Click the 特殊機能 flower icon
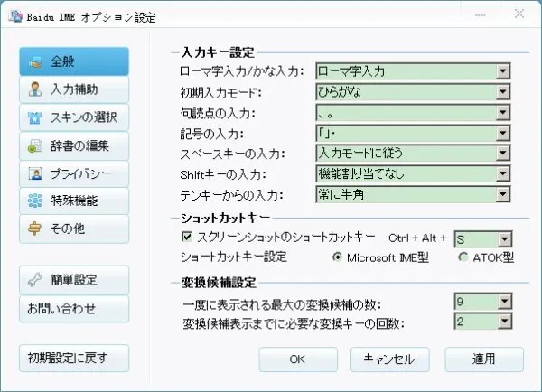542x392 pixels. tap(35, 201)
